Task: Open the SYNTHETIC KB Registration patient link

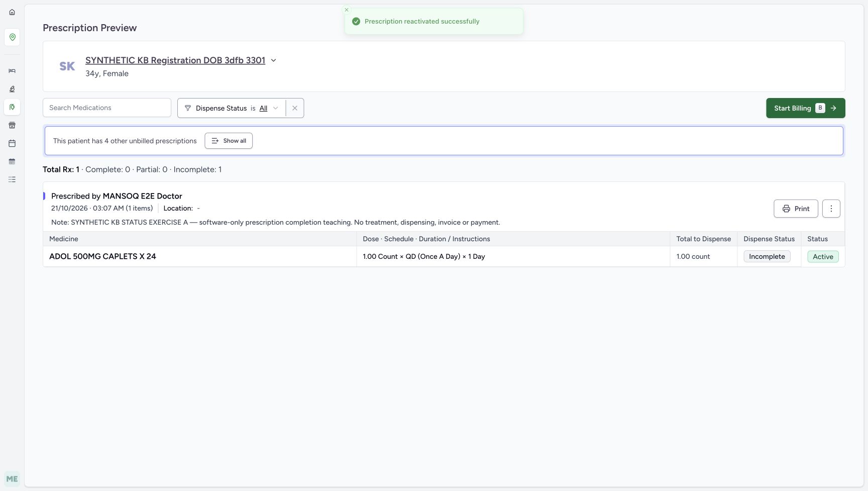Action: click(x=175, y=60)
